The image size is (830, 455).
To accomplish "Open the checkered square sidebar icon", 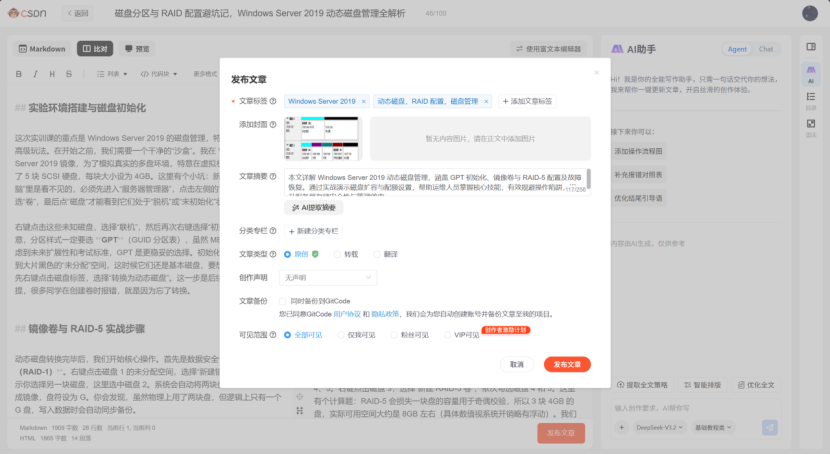I will click(811, 127).
